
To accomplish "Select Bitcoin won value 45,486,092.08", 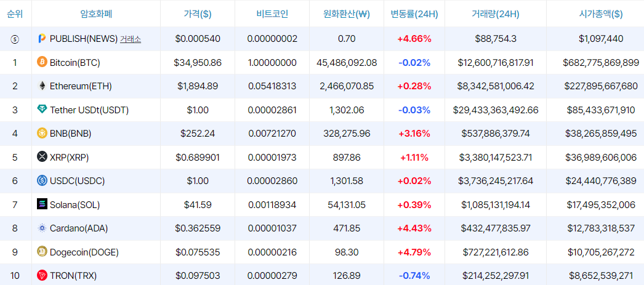I will 347,63.
